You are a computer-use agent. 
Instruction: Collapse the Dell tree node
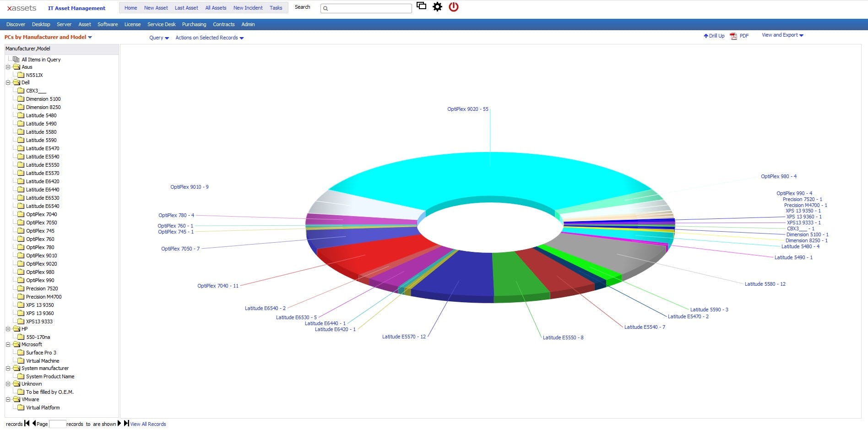7,82
